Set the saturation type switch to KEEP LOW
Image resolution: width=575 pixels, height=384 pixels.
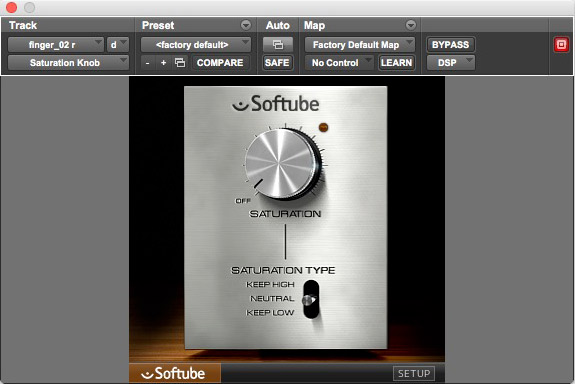tap(270, 313)
